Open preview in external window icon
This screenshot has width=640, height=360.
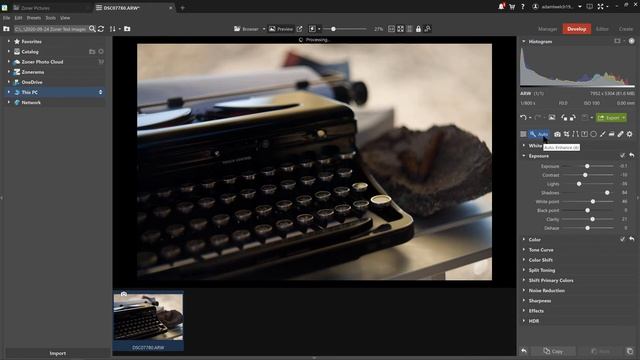pyautogui.click(x=299, y=29)
